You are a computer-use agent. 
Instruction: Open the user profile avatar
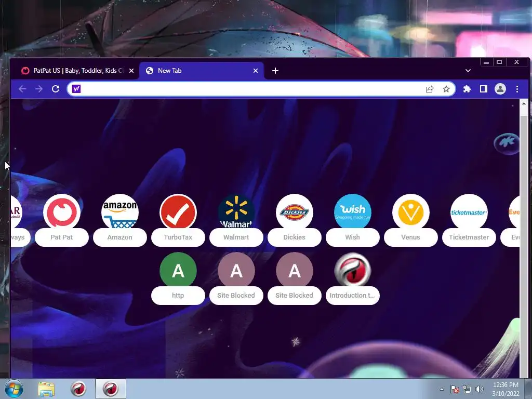click(x=500, y=89)
